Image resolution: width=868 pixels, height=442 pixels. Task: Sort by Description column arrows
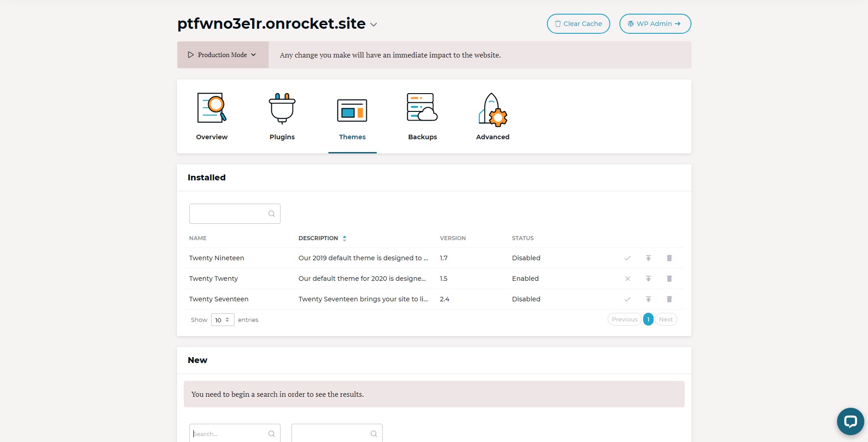344,238
